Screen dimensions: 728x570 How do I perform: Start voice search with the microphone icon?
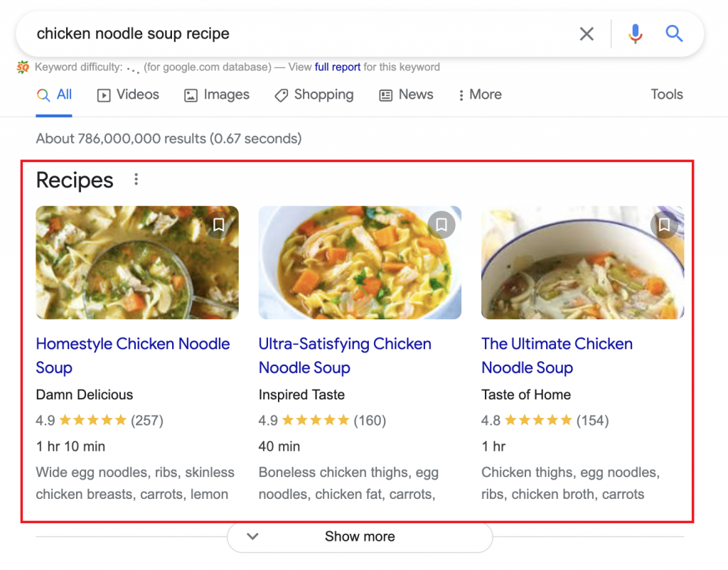click(x=635, y=33)
